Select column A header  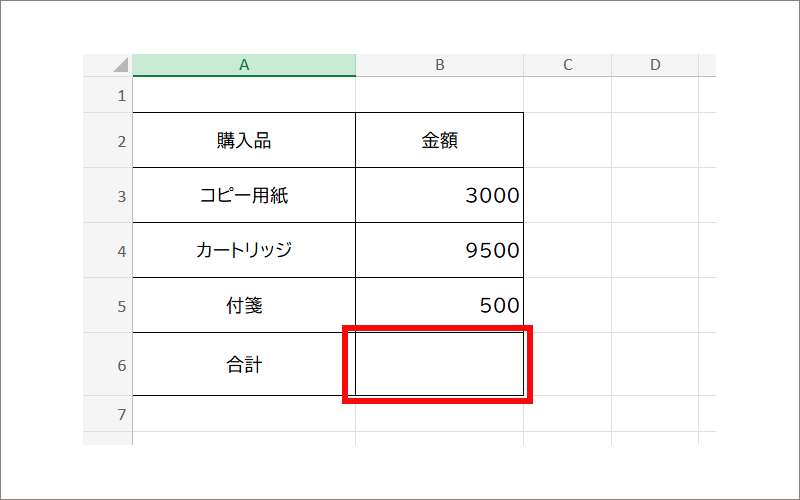pyautogui.click(x=244, y=65)
